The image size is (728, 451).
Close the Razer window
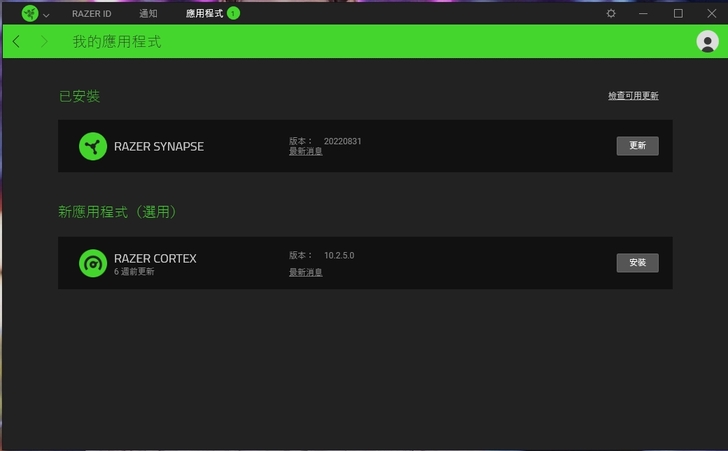711,13
